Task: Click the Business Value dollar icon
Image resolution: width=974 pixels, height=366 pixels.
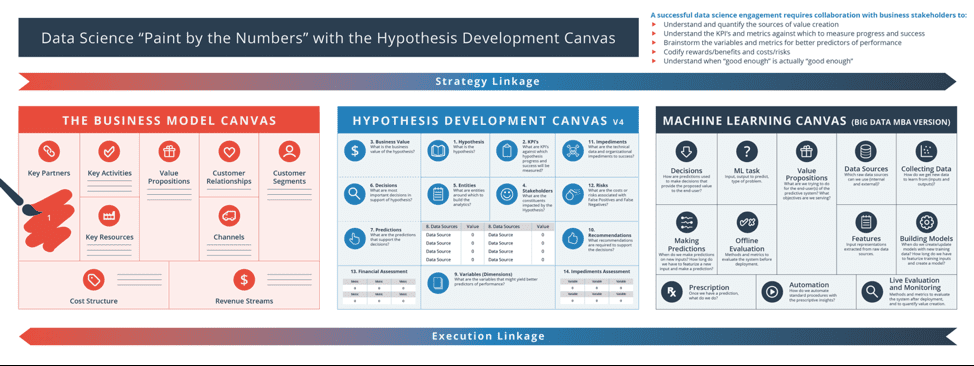Action: point(355,151)
